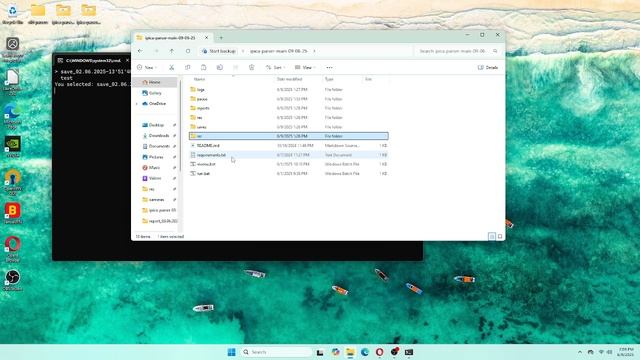This screenshot has height=360, width=640.
Task: Select Opera Browser desktop shortcut
Action: tap(12, 249)
